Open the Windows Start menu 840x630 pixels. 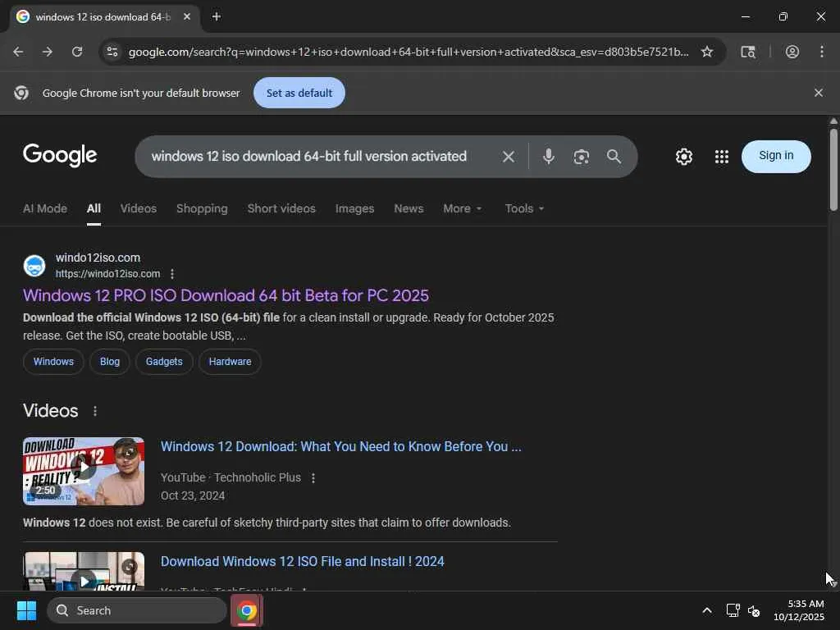point(27,610)
